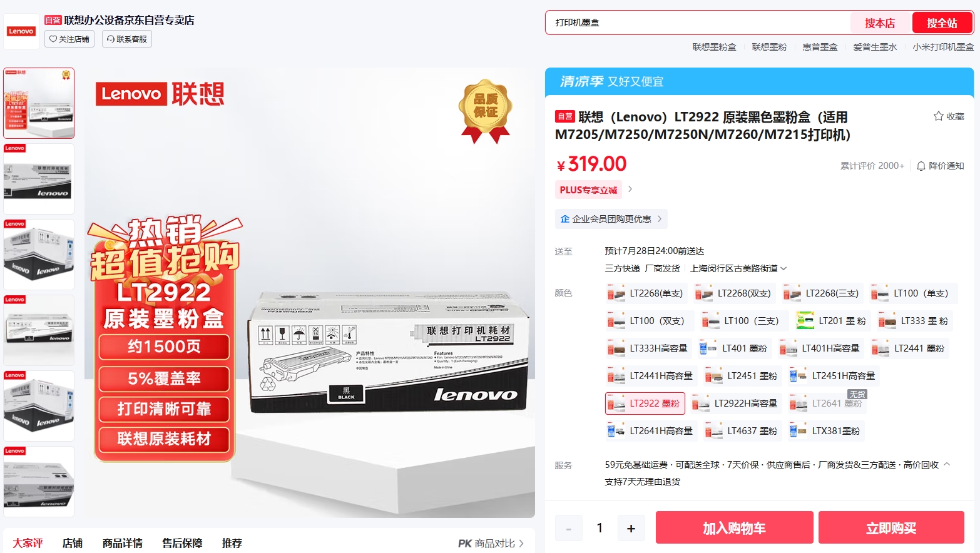Click the price drop bell icon 降价通知
Screen dimensions: 980x553
pos(921,166)
